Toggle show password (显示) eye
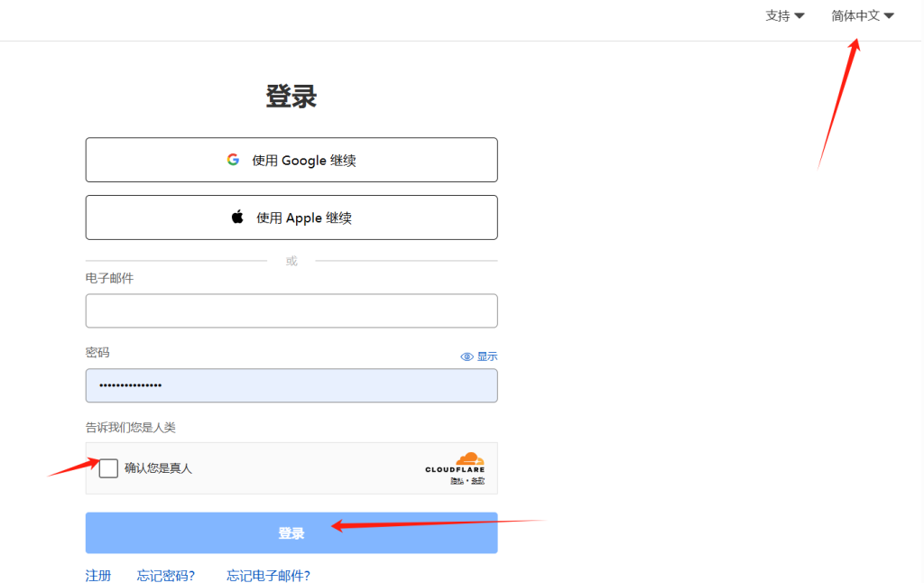The height and width of the screenshot is (583, 924). [478, 356]
